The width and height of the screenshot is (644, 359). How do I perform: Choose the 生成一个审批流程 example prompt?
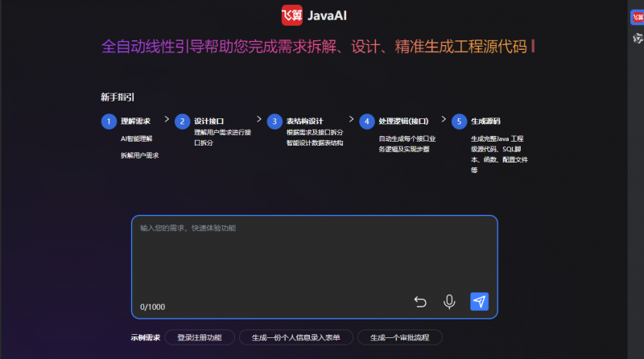[400, 337]
